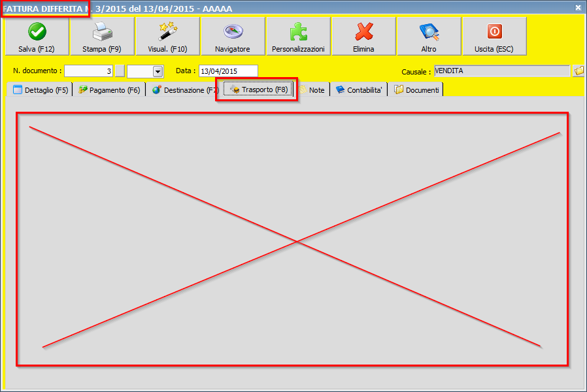Print with the Stampa (F9) printer button
Screen dimensions: 587x392
tap(102, 37)
